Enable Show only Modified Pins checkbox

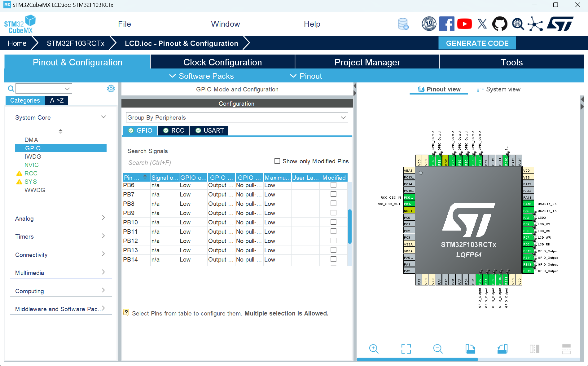pos(277,161)
